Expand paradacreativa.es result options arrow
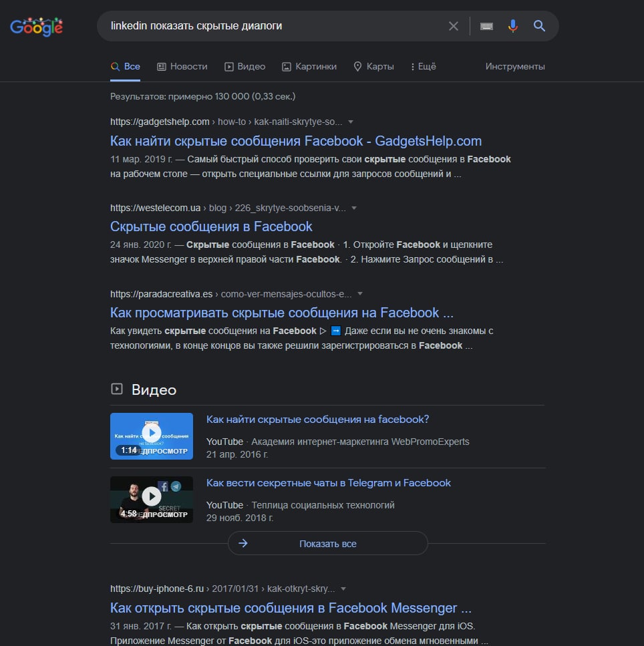 point(360,294)
